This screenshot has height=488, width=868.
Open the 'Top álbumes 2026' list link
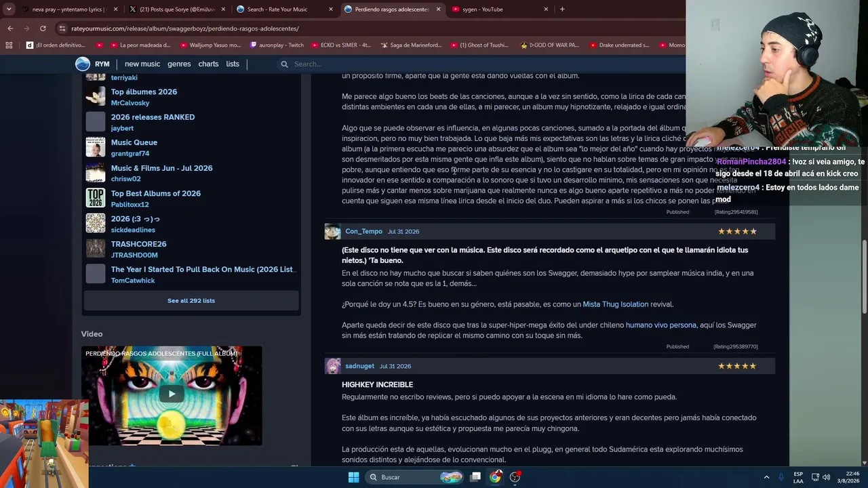coord(144,91)
